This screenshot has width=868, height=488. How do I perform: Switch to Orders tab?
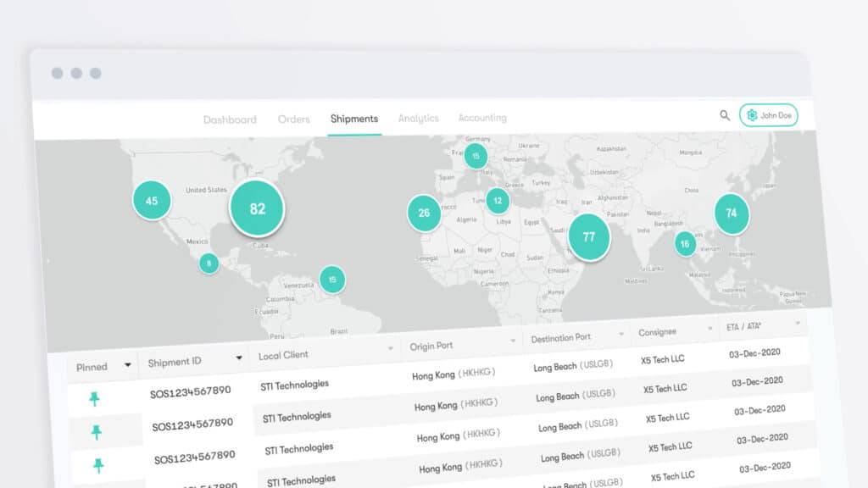pyautogui.click(x=294, y=119)
